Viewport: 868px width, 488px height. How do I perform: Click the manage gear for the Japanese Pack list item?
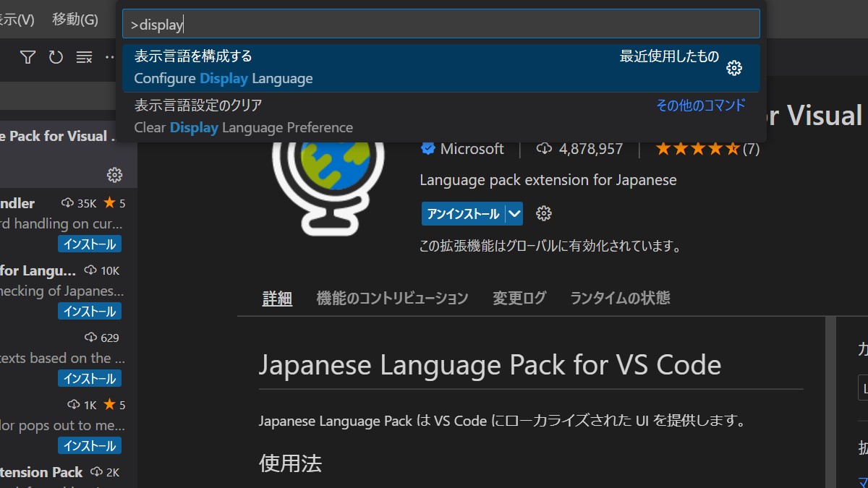click(114, 174)
